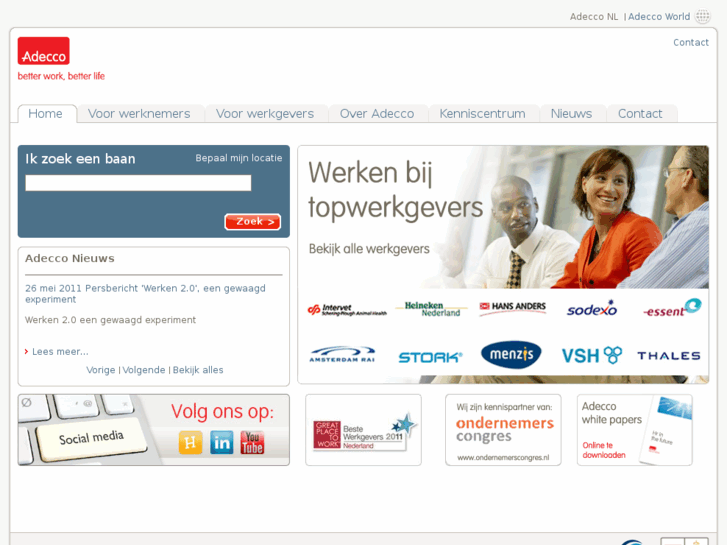
Task: Click the top-right Contact link
Action: [x=691, y=43]
